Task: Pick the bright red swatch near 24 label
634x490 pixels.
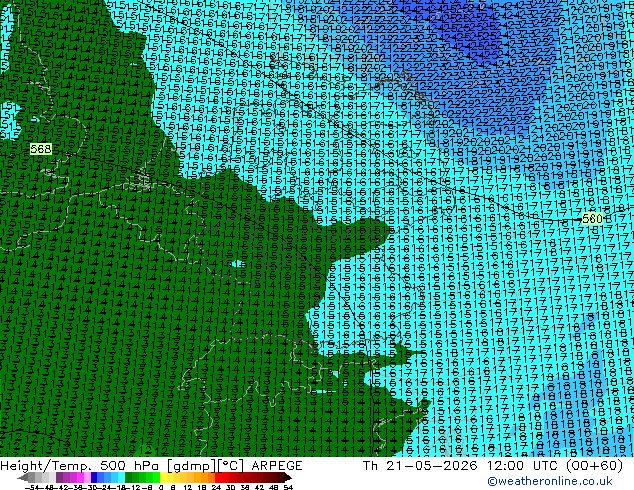Action: (218, 478)
